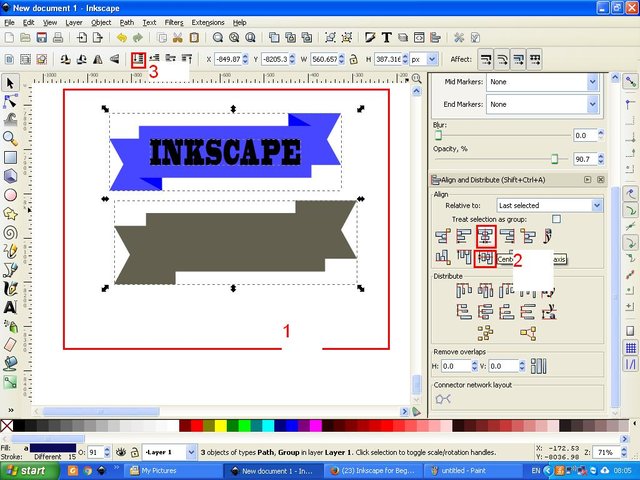Image resolution: width=640 pixels, height=480 pixels.
Task: Select the Eraser tool
Action: (x=10, y=344)
